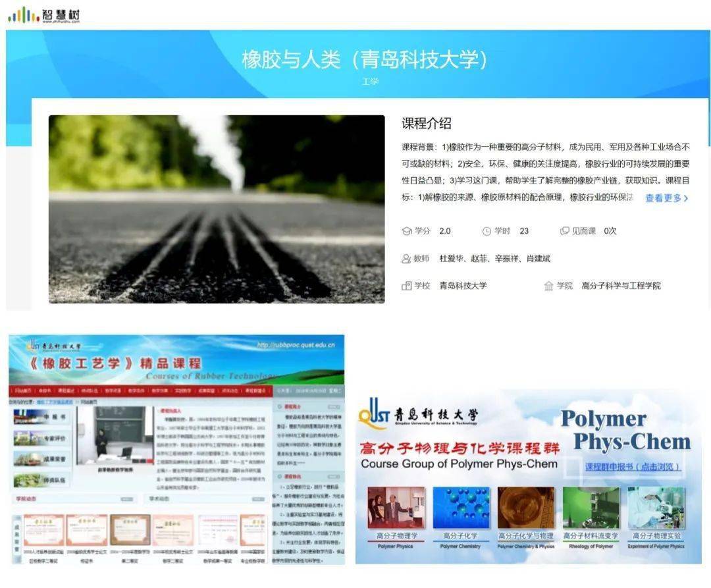Image resolution: width=711 pixels, height=588 pixels.
Task: Click the 高分子物理与化学课程群 banner title
Action: point(460,448)
